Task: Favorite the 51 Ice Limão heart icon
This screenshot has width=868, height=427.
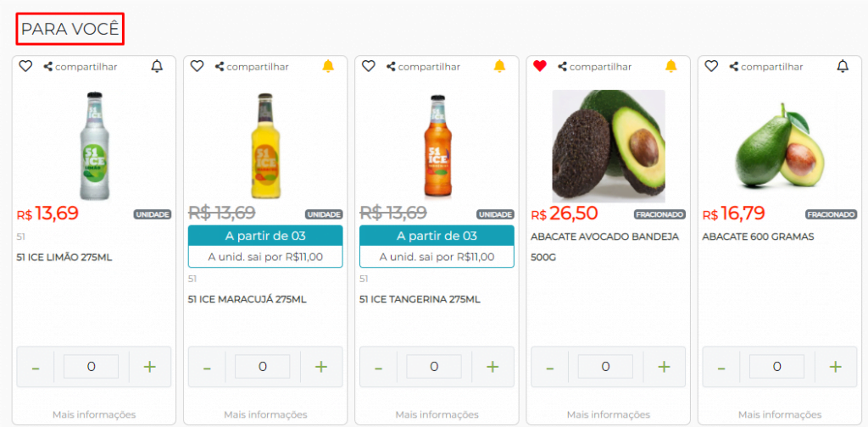Action: tap(25, 66)
